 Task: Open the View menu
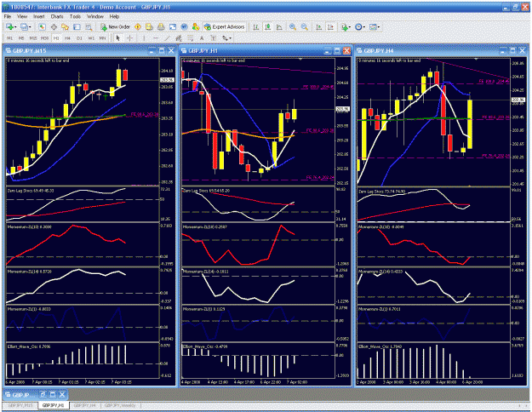tap(22, 16)
